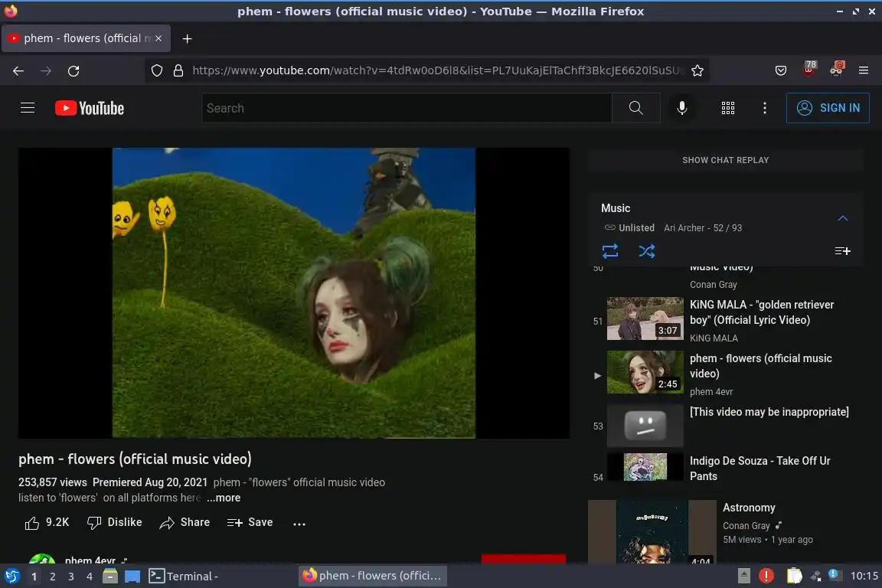Go to YouTube home via logo
882x588 pixels.
[90, 108]
